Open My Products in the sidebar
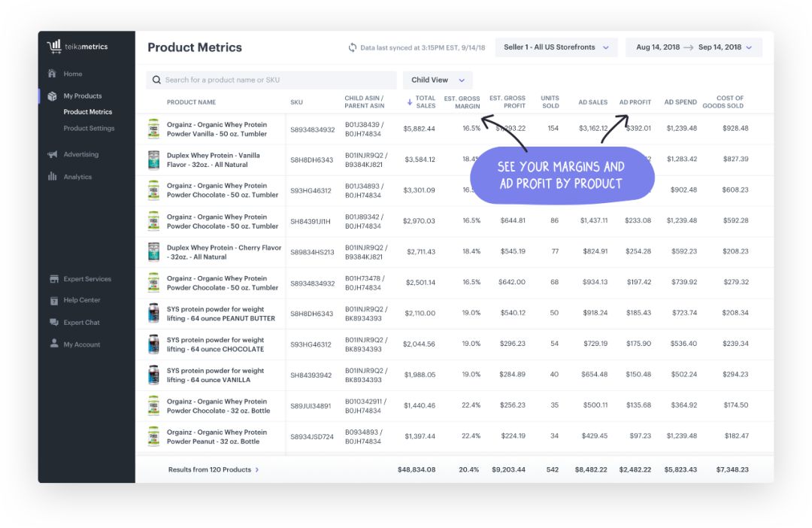The height and width of the screenshot is (528, 812). [83, 96]
